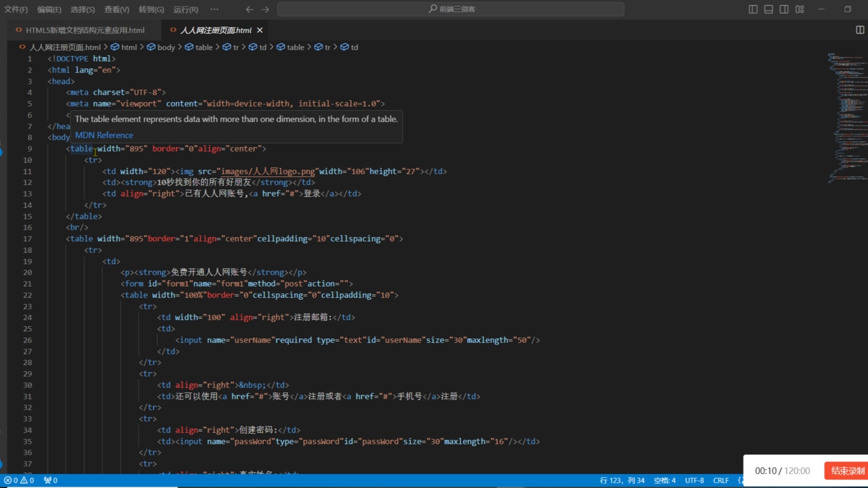Open the first tr breadcrumb item

tap(230, 47)
